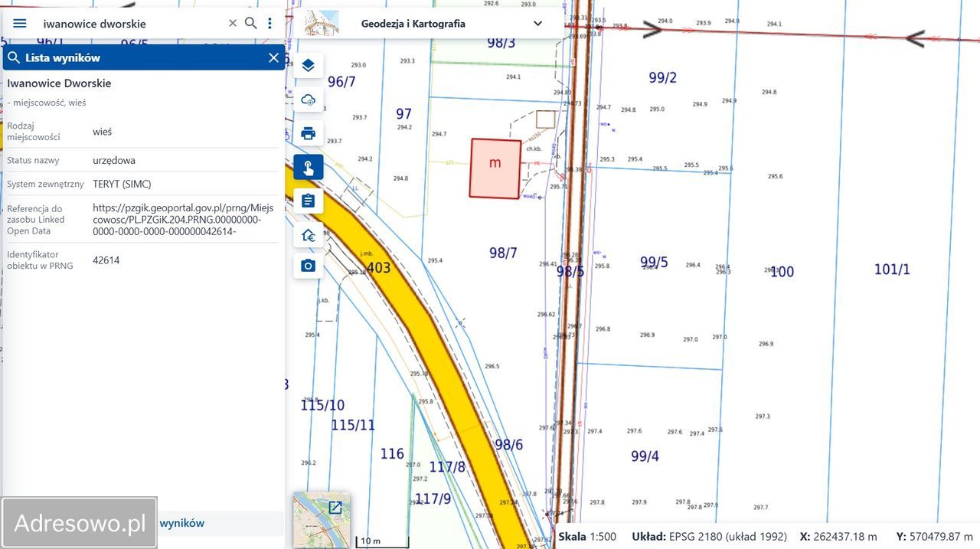980x549 pixels.
Task: Toggle the object identification pointer tool
Action: [x=309, y=167]
